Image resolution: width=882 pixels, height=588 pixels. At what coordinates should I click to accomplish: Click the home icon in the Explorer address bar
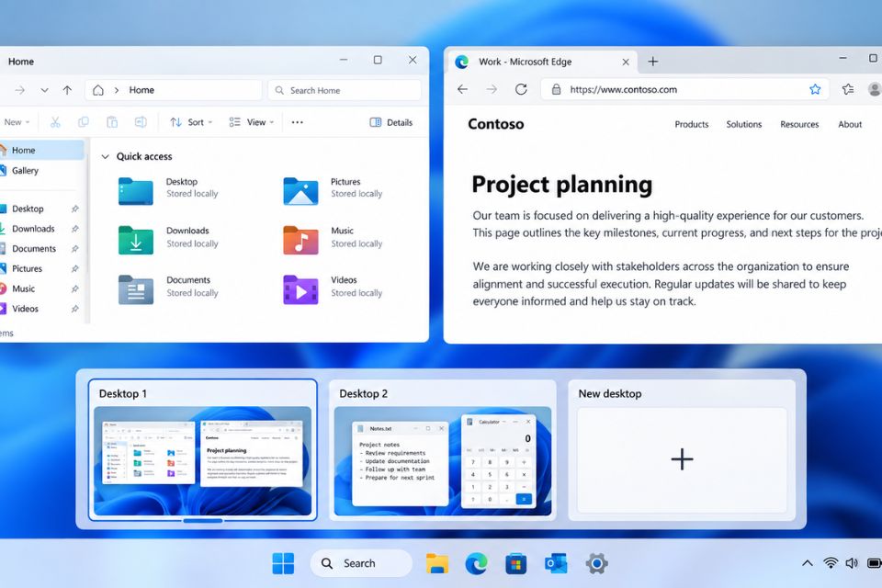pyautogui.click(x=98, y=90)
